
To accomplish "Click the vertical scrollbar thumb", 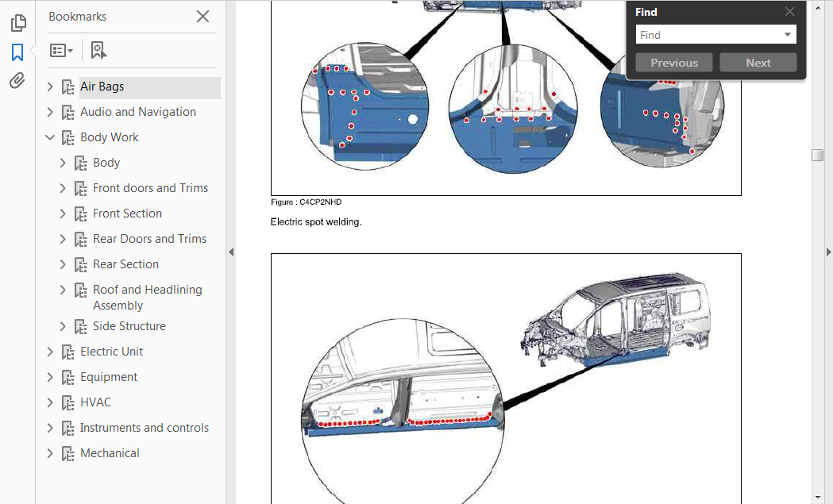I will (817, 155).
